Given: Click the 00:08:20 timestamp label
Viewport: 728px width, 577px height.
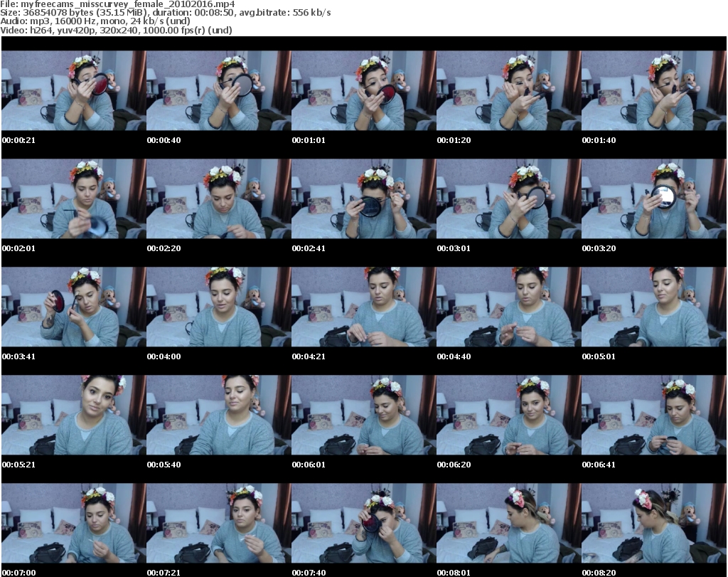Looking at the screenshot, I should (599, 572).
